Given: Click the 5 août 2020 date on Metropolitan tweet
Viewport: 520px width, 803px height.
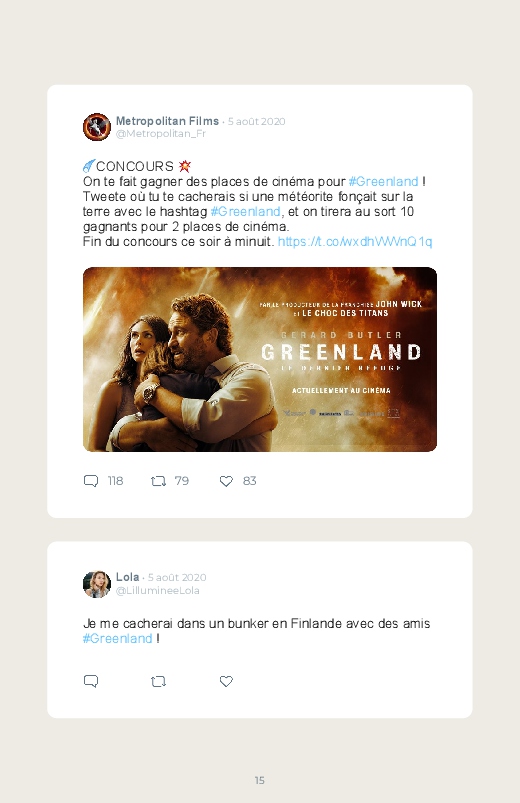Looking at the screenshot, I should [256, 121].
